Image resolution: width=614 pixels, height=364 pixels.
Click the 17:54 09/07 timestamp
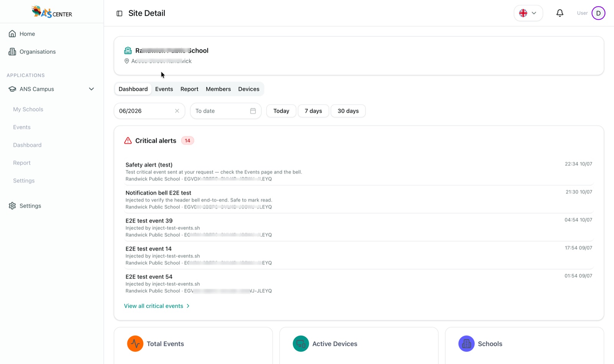578,248
